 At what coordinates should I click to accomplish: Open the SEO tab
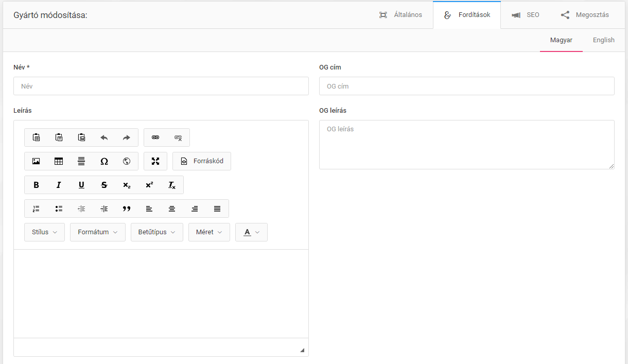(x=526, y=15)
